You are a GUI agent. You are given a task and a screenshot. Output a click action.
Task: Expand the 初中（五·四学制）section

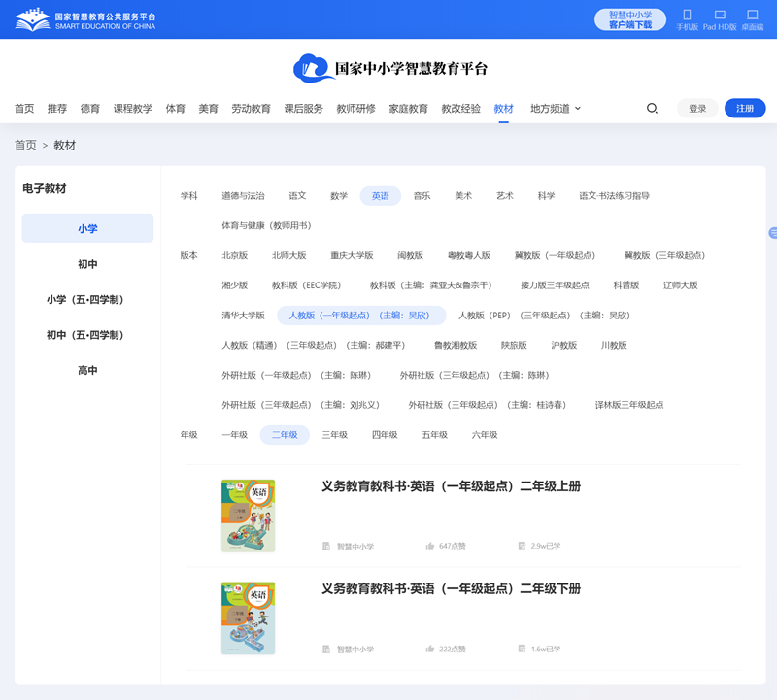tap(87, 335)
